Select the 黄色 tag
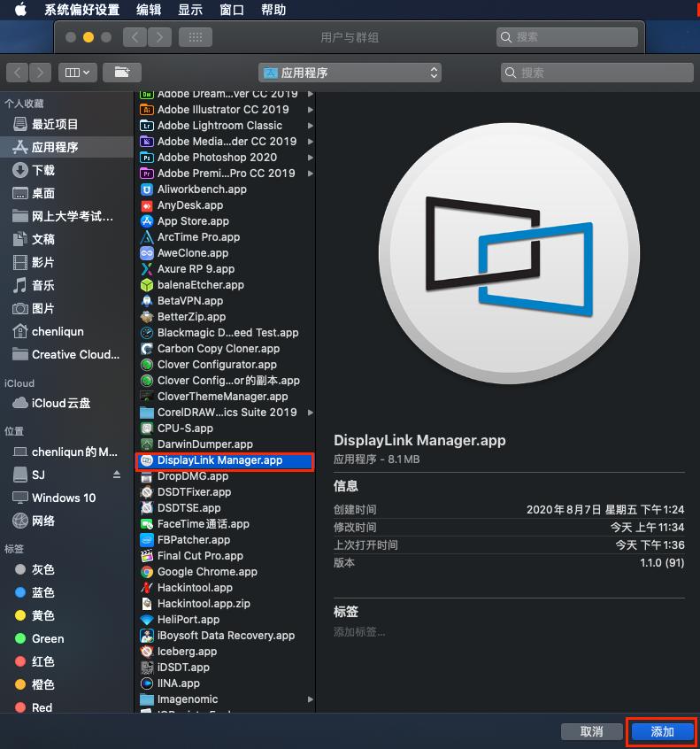Image resolution: width=700 pixels, height=749 pixels. 67,615
